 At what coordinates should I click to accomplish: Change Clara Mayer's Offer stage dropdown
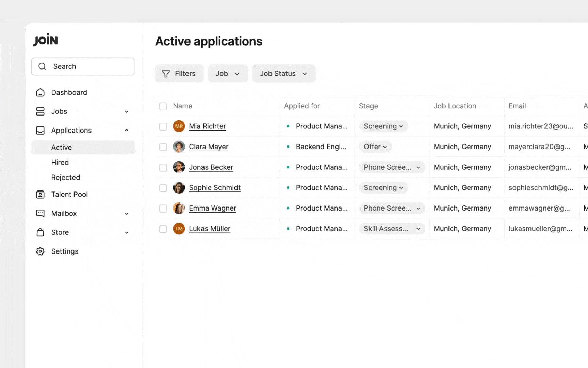375,147
